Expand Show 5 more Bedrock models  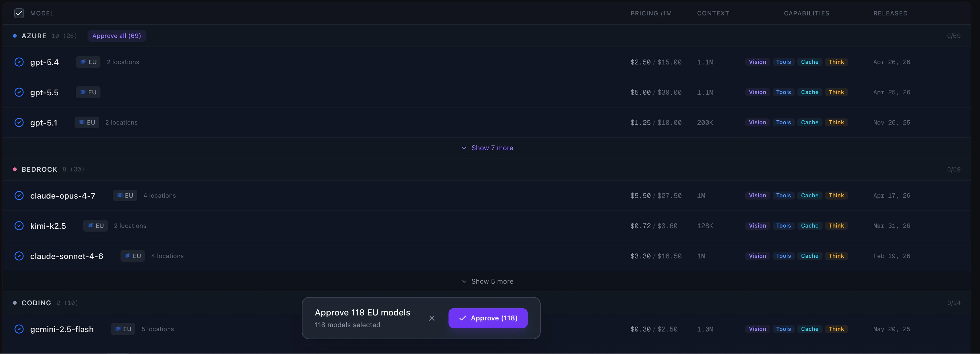(x=487, y=281)
